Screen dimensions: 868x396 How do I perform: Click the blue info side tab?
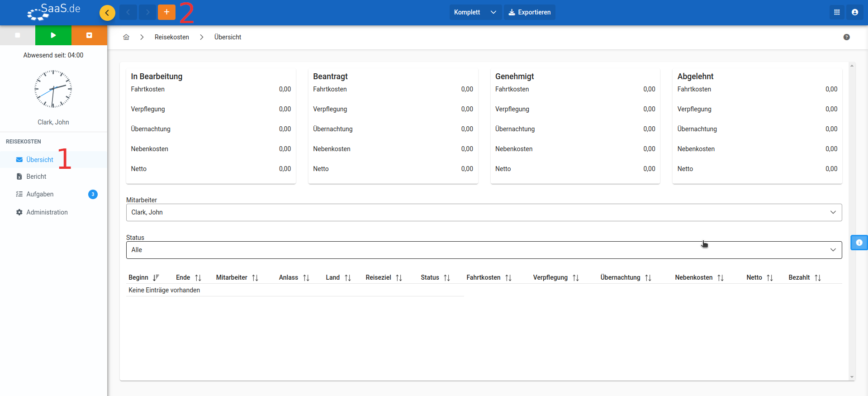click(859, 243)
